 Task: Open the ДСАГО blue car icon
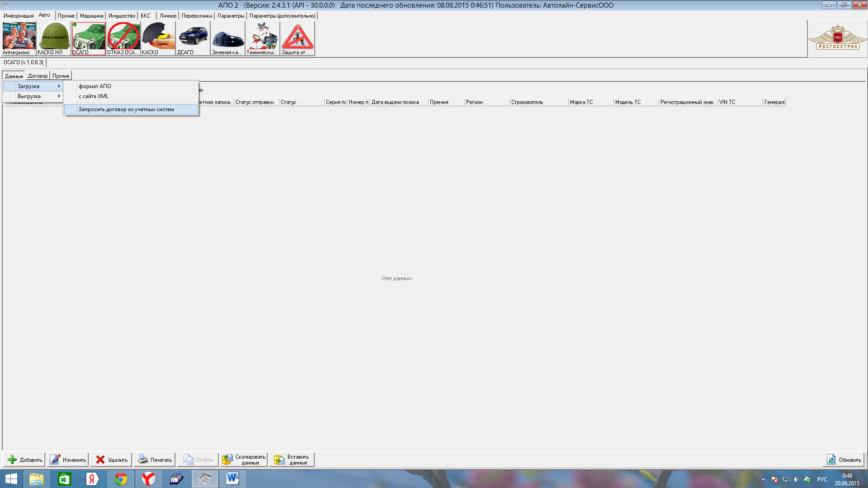coord(193,39)
